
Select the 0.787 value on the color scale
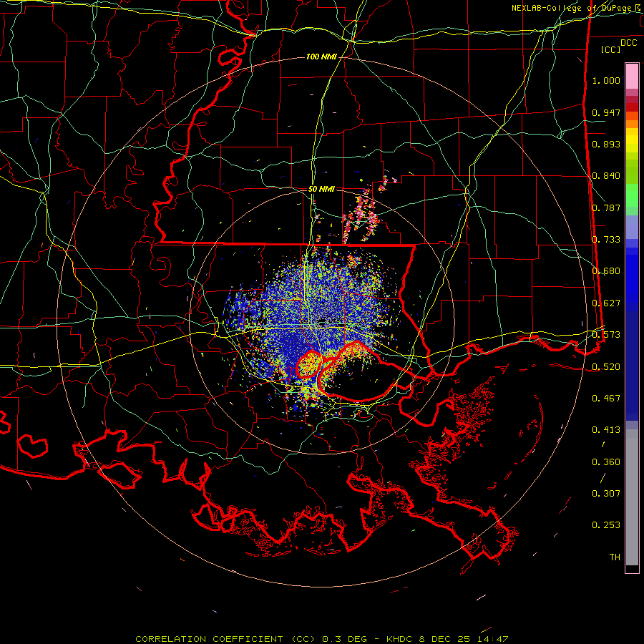coord(606,208)
